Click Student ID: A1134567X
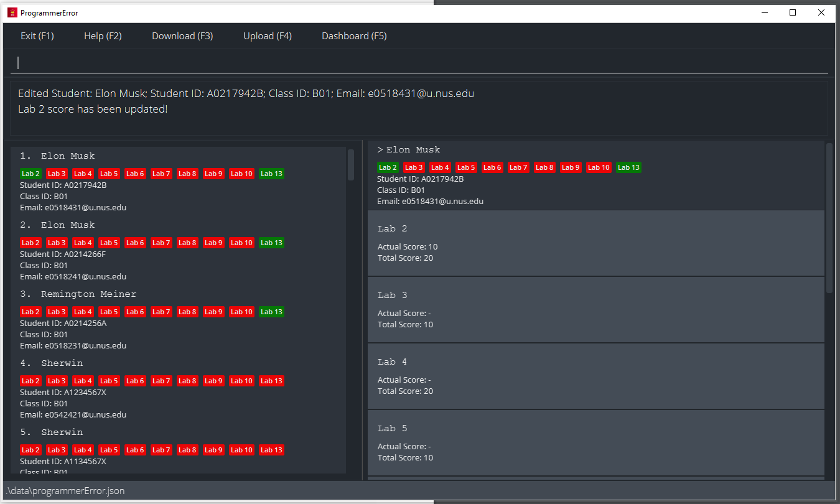This screenshot has height=504, width=840. tap(63, 461)
